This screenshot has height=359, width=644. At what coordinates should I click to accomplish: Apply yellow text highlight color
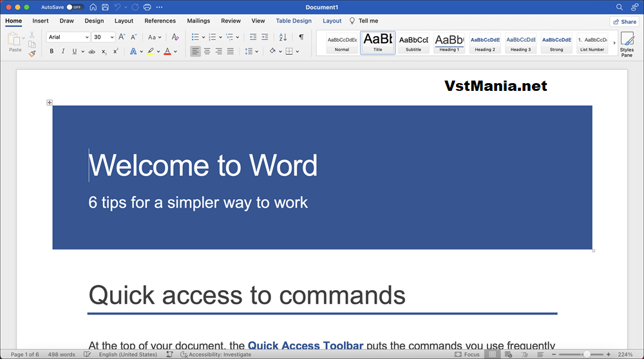(x=151, y=52)
